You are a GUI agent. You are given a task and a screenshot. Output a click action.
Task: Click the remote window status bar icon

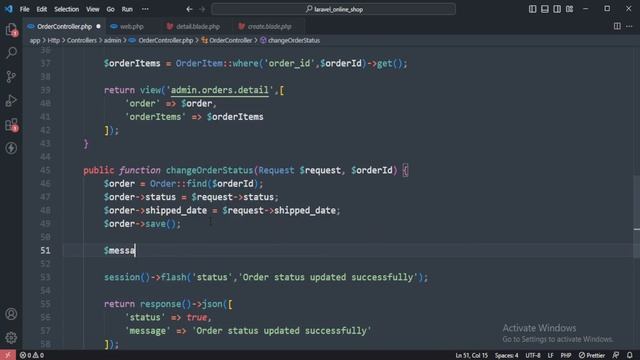pyautogui.click(x=8, y=355)
